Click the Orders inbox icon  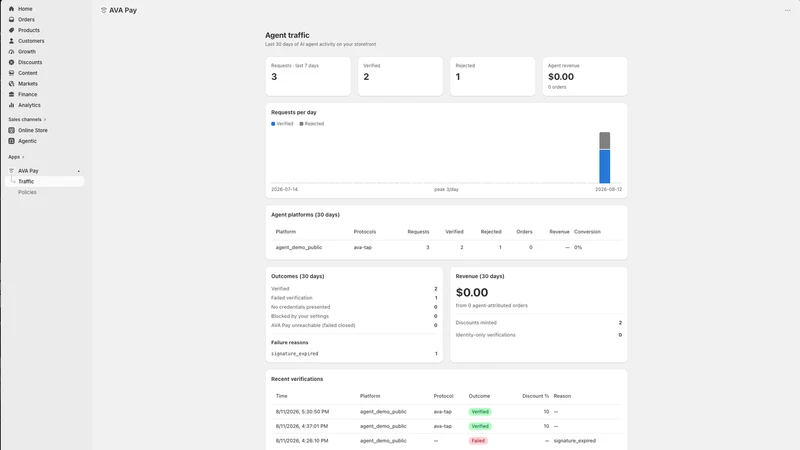coord(11,19)
